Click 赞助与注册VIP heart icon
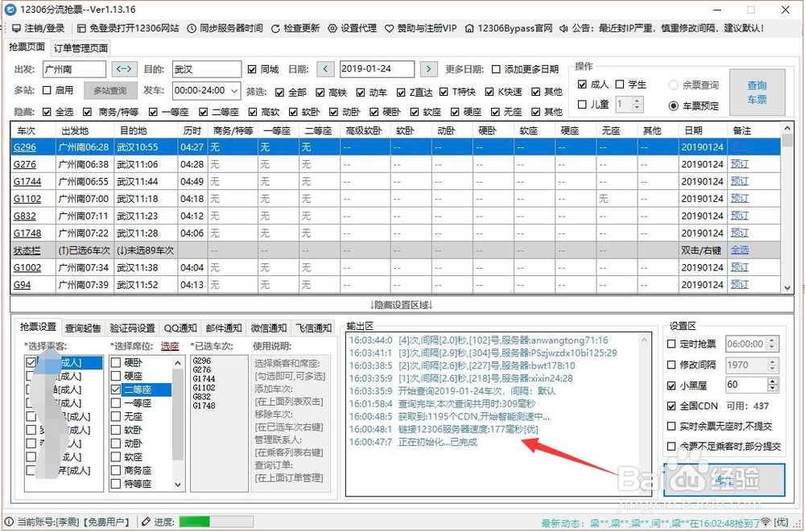 390,28
